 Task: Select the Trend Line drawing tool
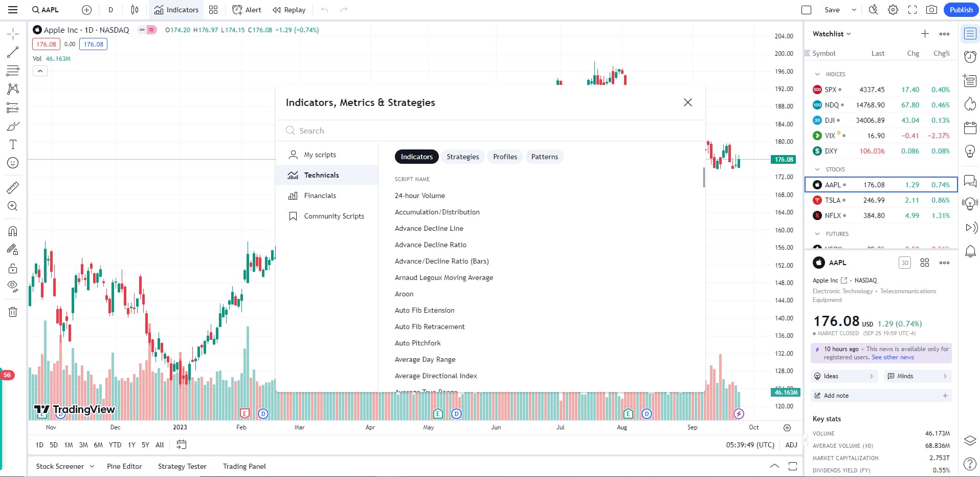click(12, 52)
